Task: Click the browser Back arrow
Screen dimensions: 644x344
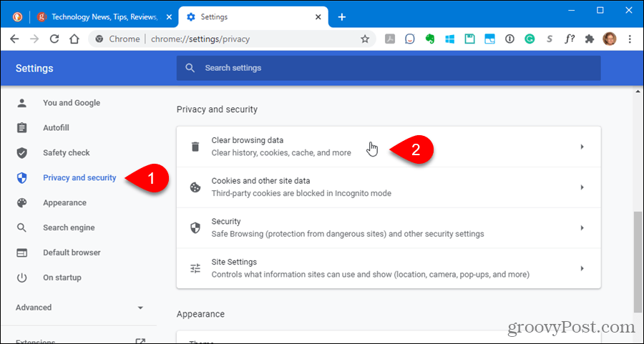Action: coord(14,39)
